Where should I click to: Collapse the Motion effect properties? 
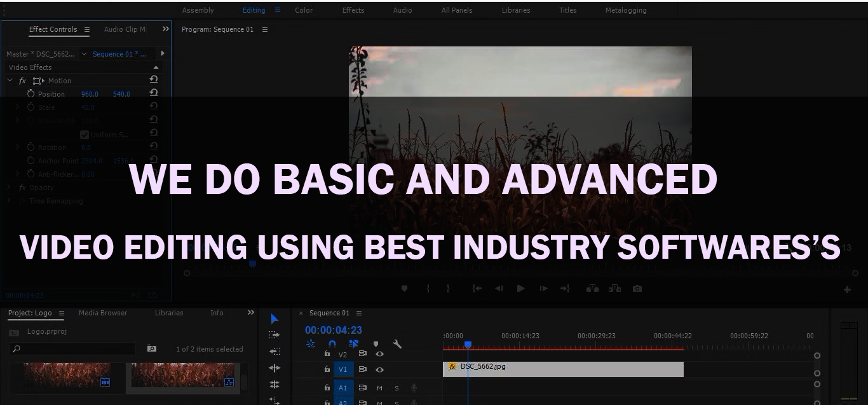tap(10, 81)
